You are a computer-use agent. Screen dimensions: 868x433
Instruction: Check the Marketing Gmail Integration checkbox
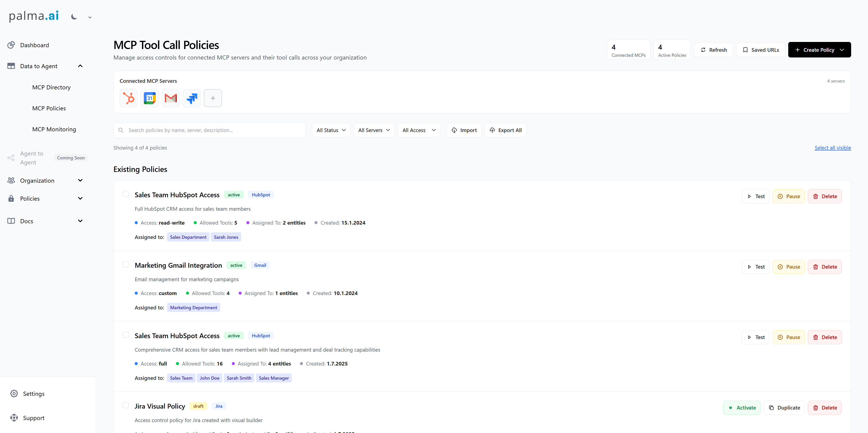pyautogui.click(x=126, y=264)
